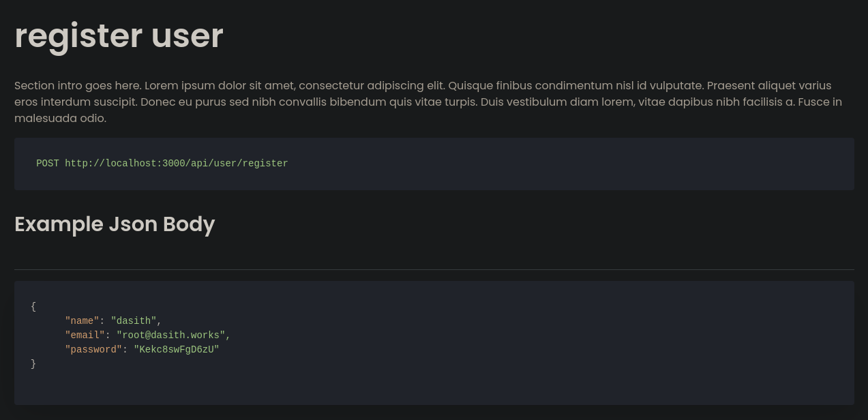Click the opening curly brace in the JSON

point(33,307)
